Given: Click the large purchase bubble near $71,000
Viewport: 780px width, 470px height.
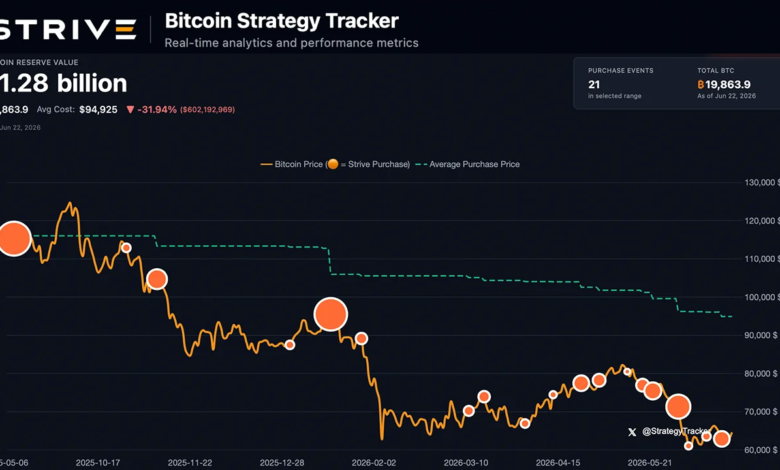Looking at the screenshot, I should point(678,407).
